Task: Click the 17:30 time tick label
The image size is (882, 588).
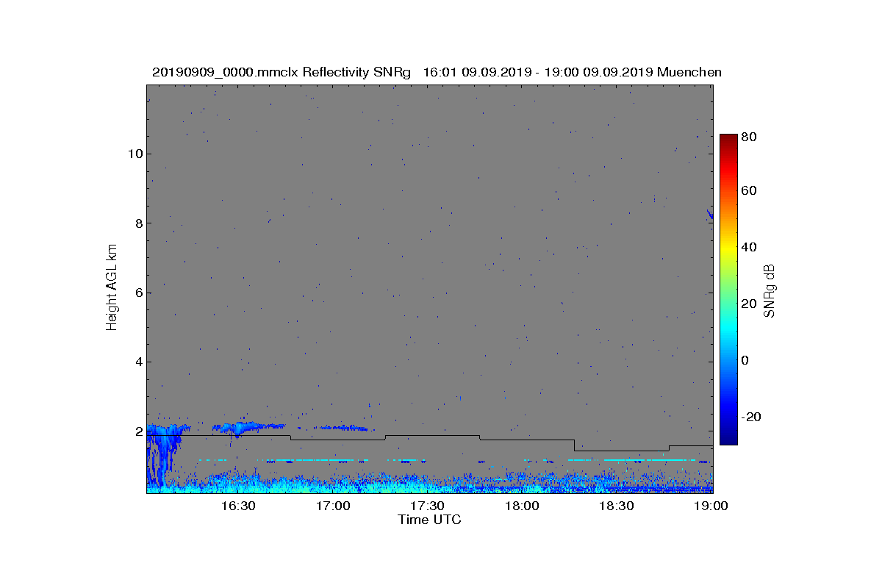Action: coord(427,506)
